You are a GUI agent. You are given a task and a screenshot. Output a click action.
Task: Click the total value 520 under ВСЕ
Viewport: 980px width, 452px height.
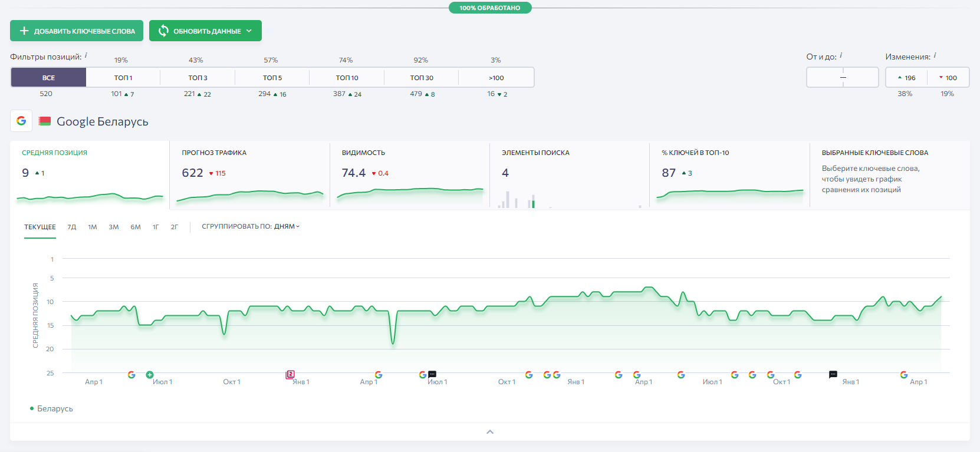[x=46, y=94]
